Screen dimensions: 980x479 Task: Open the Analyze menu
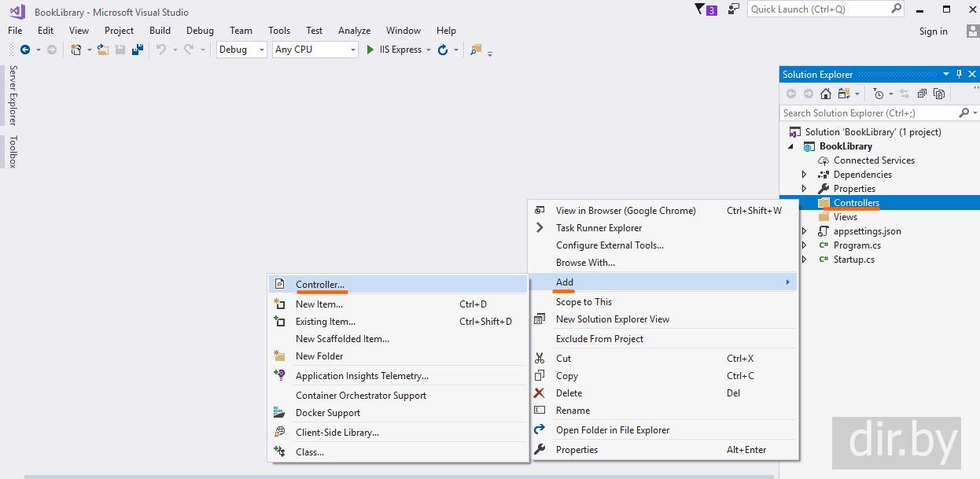point(354,31)
